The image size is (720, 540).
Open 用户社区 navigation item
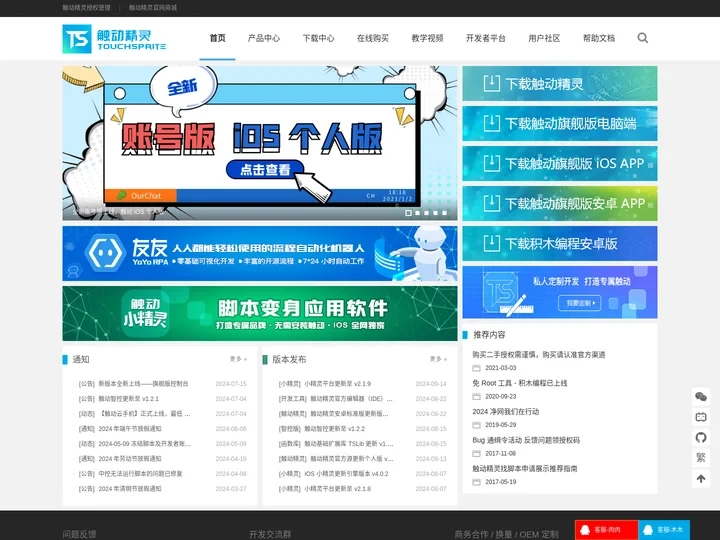click(x=544, y=38)
